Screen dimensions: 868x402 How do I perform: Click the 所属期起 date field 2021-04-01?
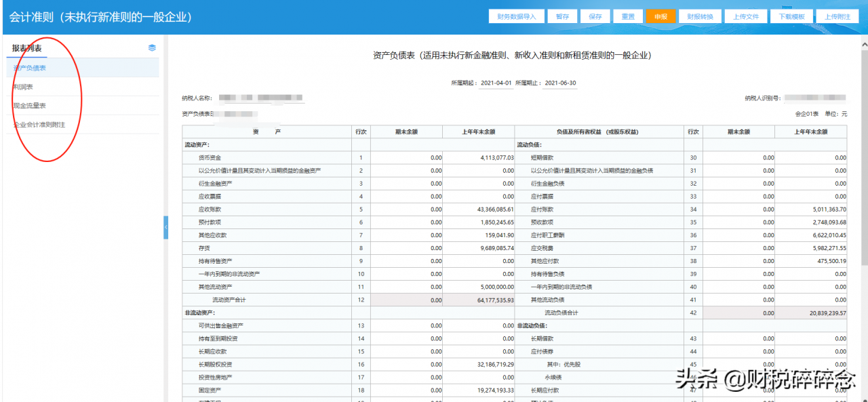tap(496, 81)
